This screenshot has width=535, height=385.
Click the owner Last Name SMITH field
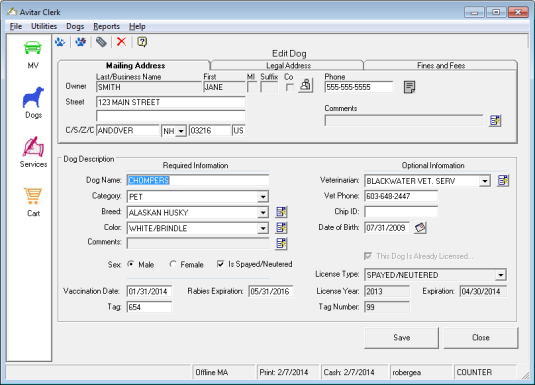[x=149, y=87]
